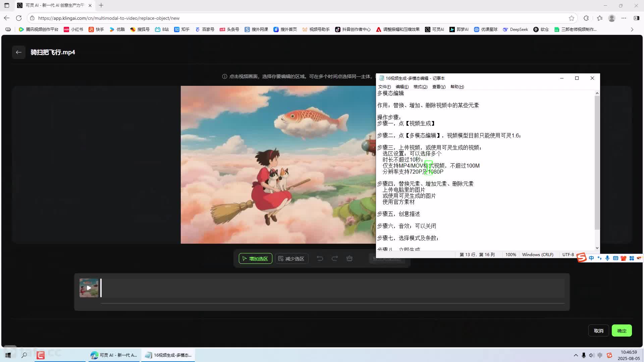Enable 增加选区 selection mode
This screenshot has height=362, width=644.
tap(255, 258)
